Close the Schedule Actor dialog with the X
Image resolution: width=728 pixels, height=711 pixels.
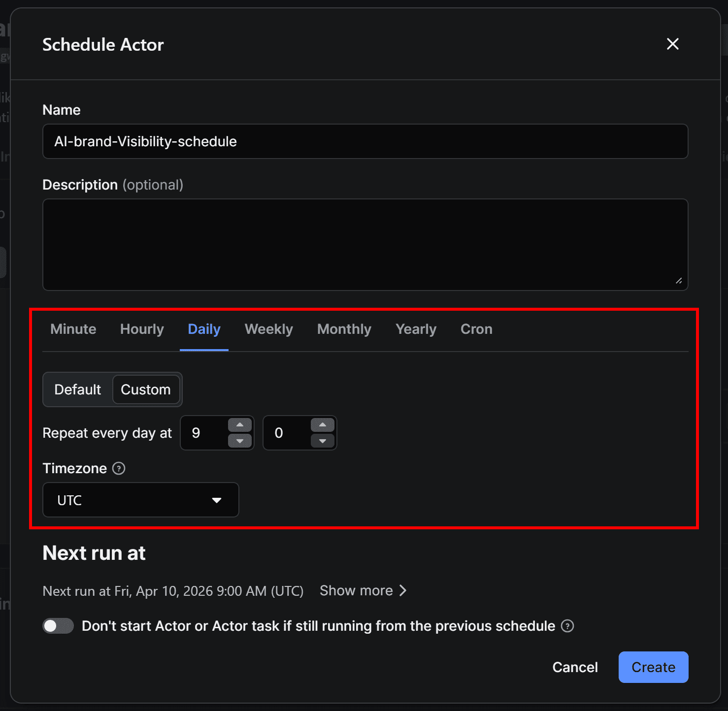672,44
